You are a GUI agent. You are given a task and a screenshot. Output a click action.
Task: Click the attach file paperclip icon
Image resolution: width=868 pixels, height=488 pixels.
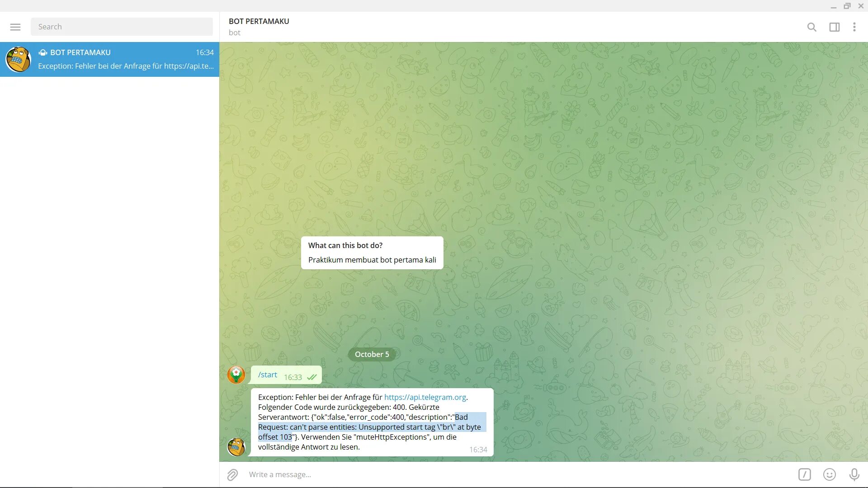click(232, 474)
